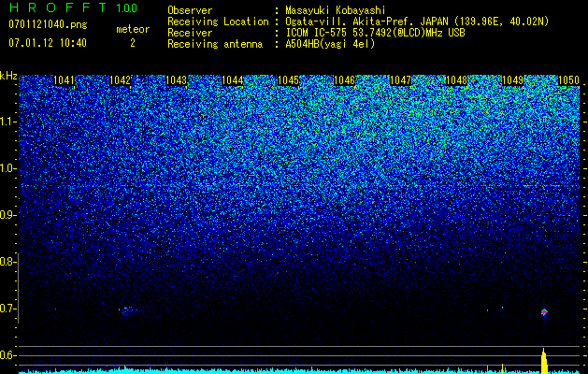
Task: Click the tall yellow signal-strength spike
Action: 544,359
